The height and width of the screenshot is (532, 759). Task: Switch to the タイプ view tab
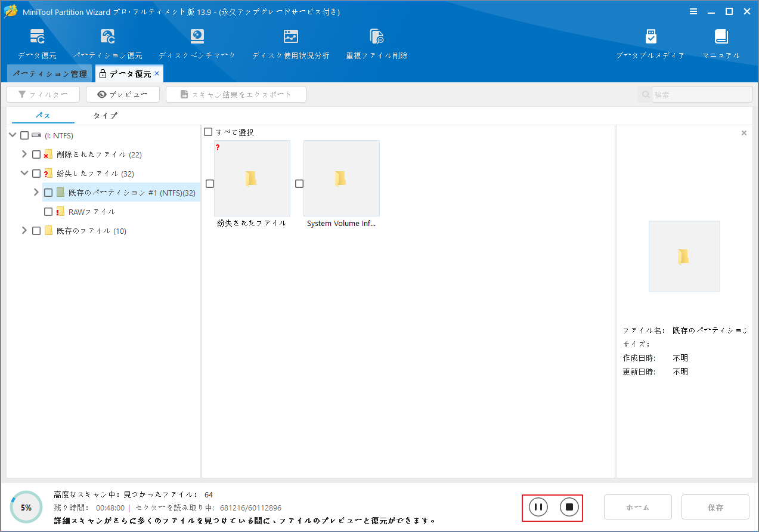(106, 116)
